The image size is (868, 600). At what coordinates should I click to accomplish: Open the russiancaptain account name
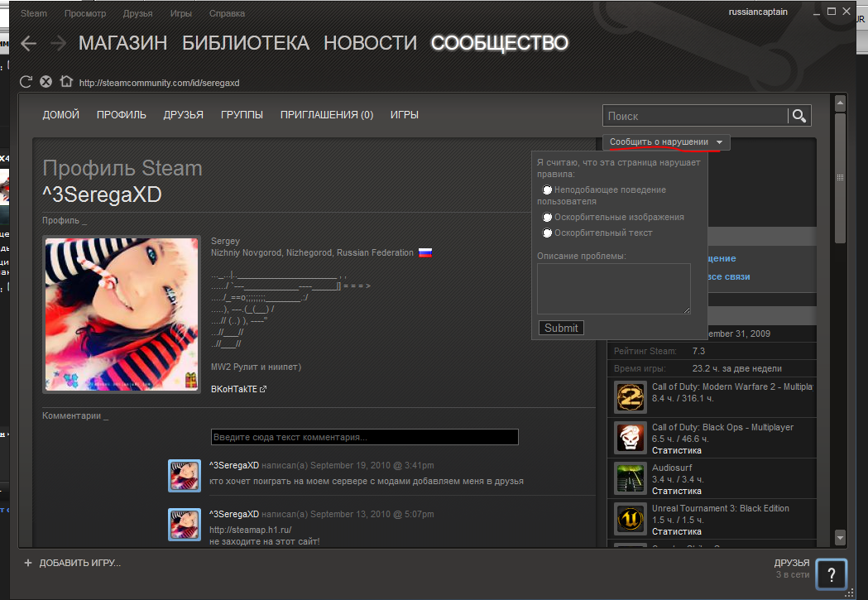point(758,12)
